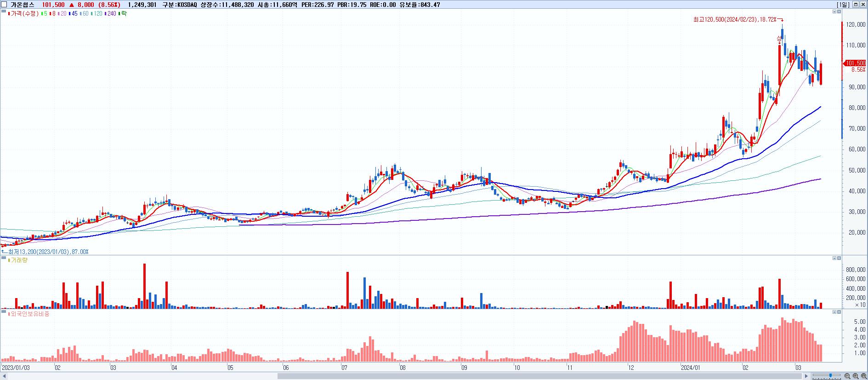Click the 시총:11,660억 market cap value
Viewport: 868px width, 380px height.
point(278,5)
